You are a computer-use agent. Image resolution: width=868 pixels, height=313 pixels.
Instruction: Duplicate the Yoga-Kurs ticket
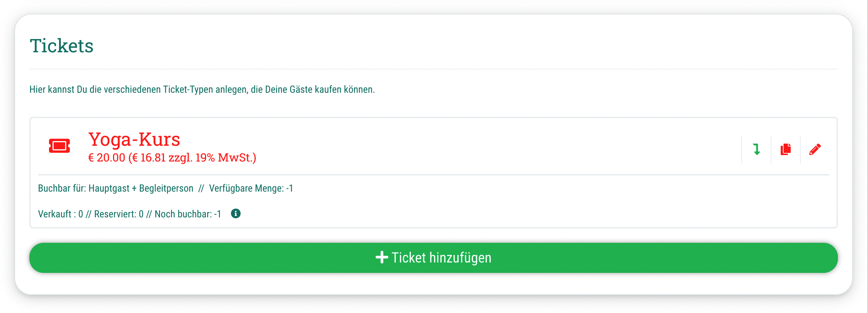click(x=786, y=149)
